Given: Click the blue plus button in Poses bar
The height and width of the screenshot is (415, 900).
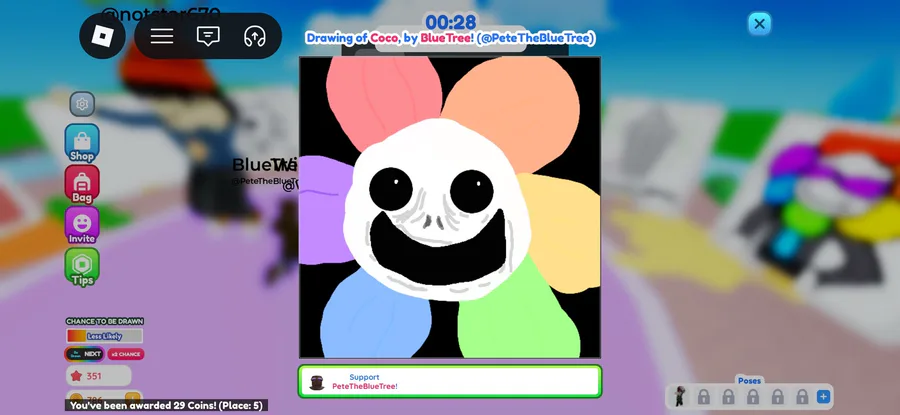Looking at the screenshot, I should pos(823,397).
